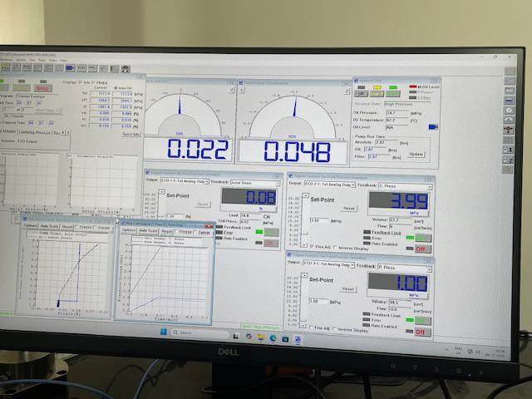This screenshot has height=399, width=532.
Task: Open Task View on the taskbar
Action: click(x=236, y=336)
